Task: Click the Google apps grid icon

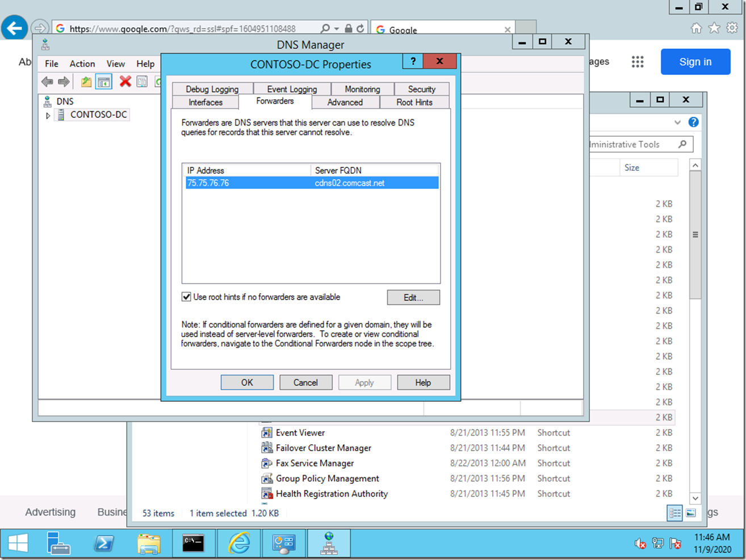Action: point(638,62)
